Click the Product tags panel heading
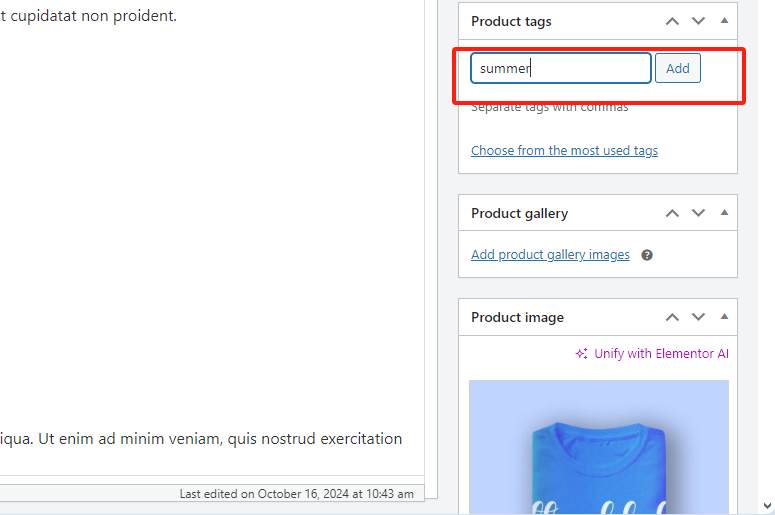Image resolution: width=775 pixels, height=515 pixels. pyautogui.click(x=511, y=21)
